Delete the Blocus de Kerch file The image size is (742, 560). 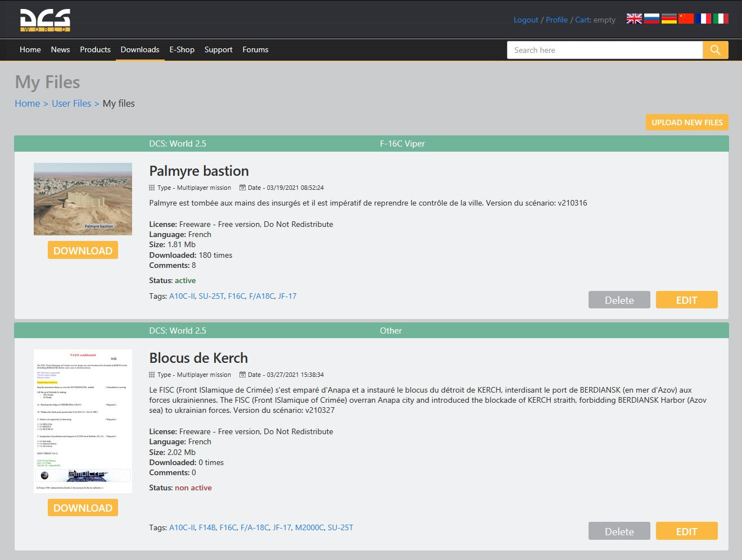click(x=619, y=531)
